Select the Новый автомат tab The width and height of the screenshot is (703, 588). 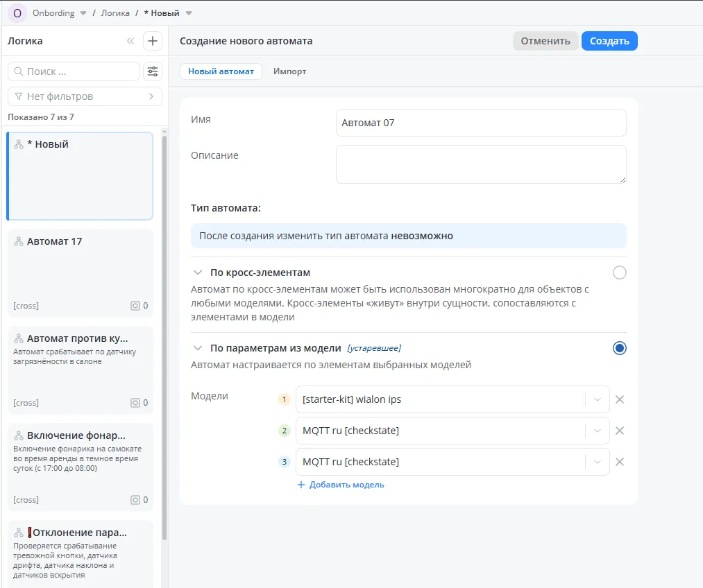[x=221, y=71]
